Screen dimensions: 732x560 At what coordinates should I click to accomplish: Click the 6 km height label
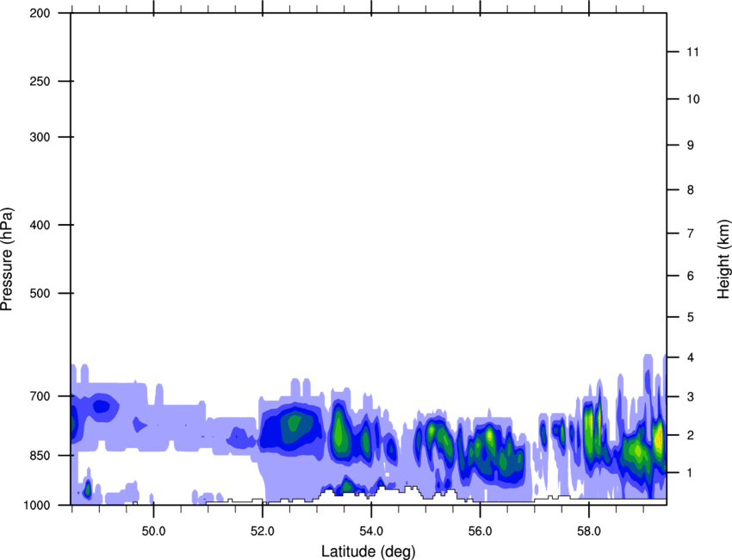691,276
